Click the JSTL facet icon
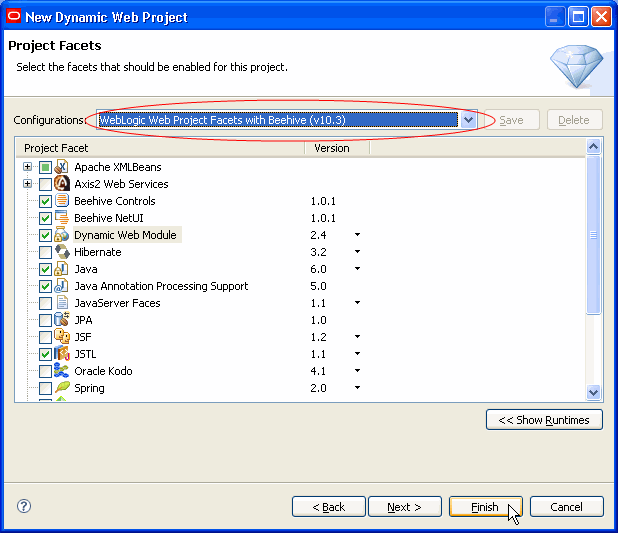 point(62,354)
